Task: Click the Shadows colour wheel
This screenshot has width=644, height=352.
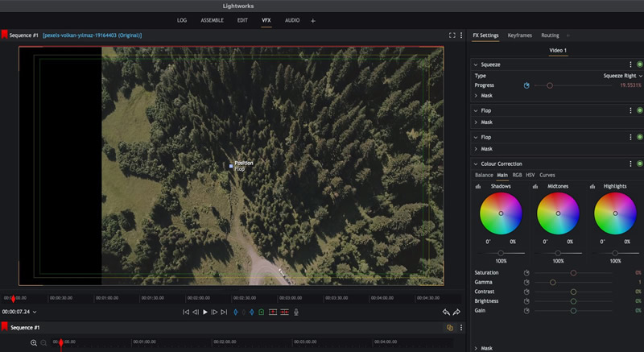Action: tap(501, 213)
